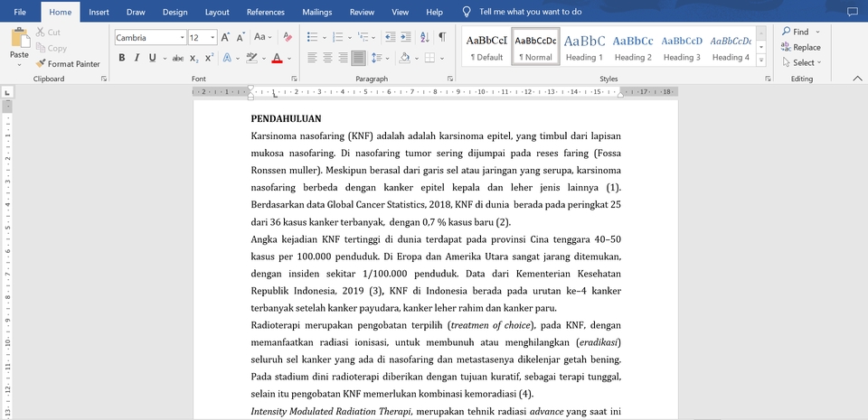Align text right
The height and width of the screenshot is (420, 868).
coord(344,58)
